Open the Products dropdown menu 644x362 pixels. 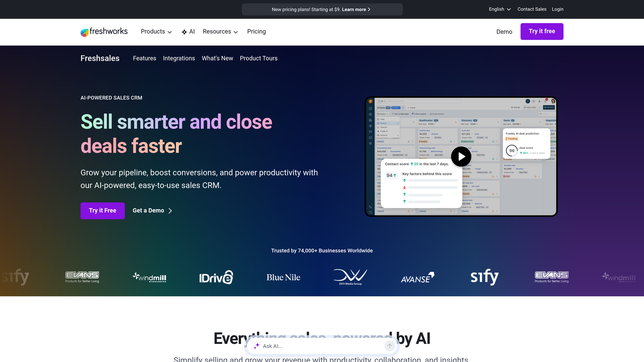(156, 31)
